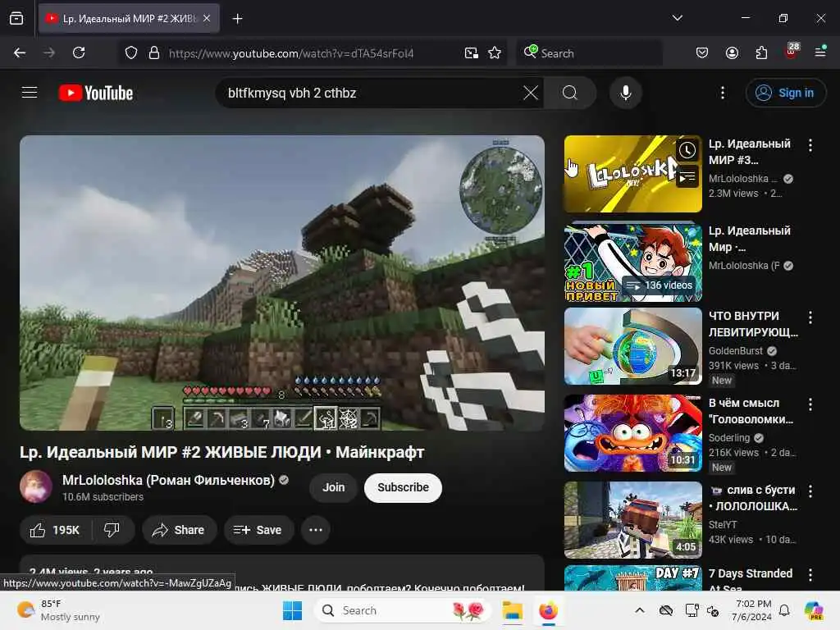Open the YouTube guide hamburger menu

pyautogui.click(x=30, y=93)
